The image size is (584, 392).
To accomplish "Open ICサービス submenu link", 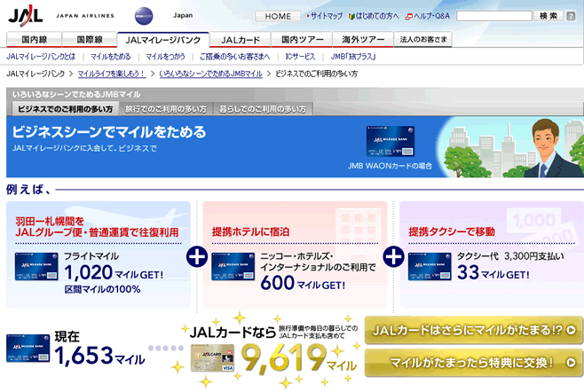I will (x=300, y=57).
